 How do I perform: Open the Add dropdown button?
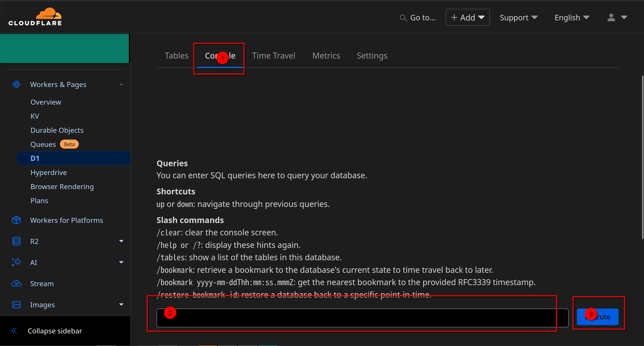click(468, 17)
